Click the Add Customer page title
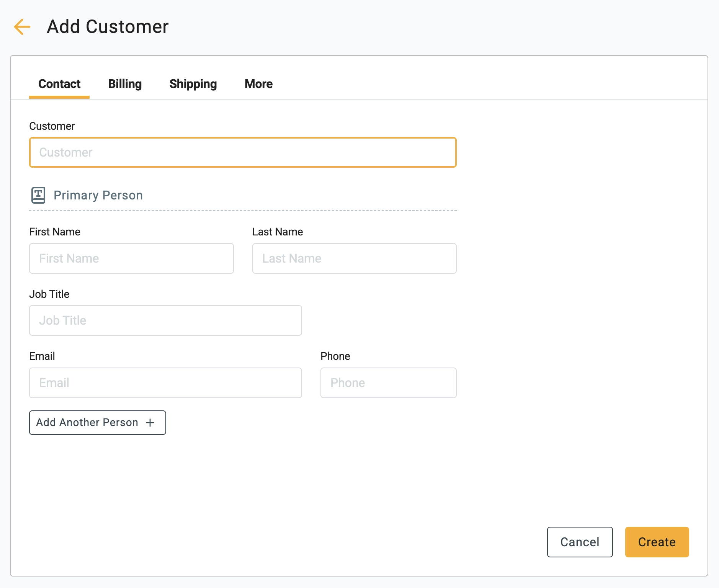Image resolution: width=719 pixels, height=588 pixels. 107,26
